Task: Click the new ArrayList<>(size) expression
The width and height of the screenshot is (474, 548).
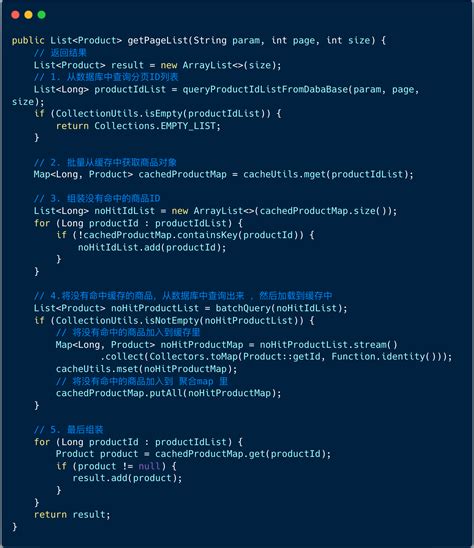Action: 218,65
